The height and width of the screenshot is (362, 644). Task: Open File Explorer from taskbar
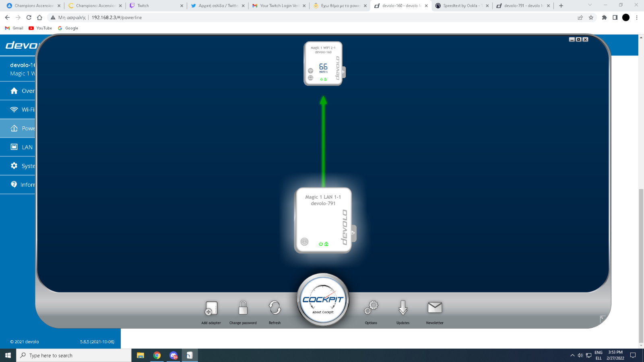click(x=140, y=355)
